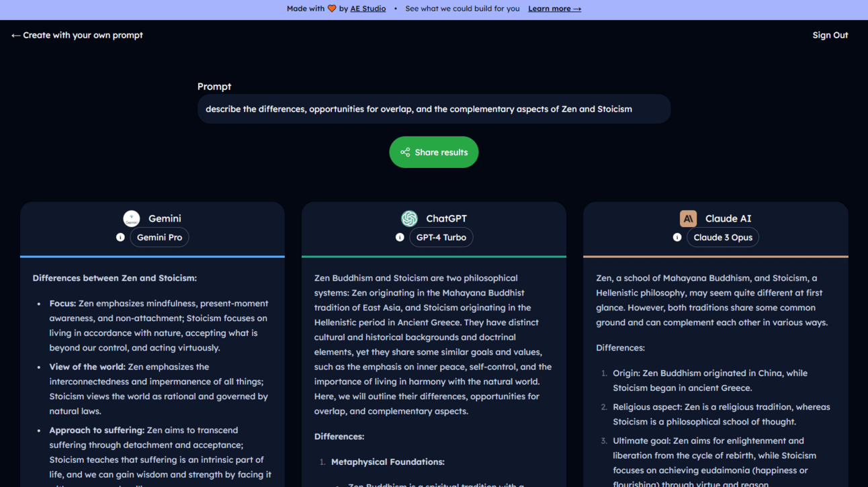Image resolution: width=868 pixels, height=487 pixels.
Task: Click 'Differences:' heading in Claude column
Action: [620, 348]
